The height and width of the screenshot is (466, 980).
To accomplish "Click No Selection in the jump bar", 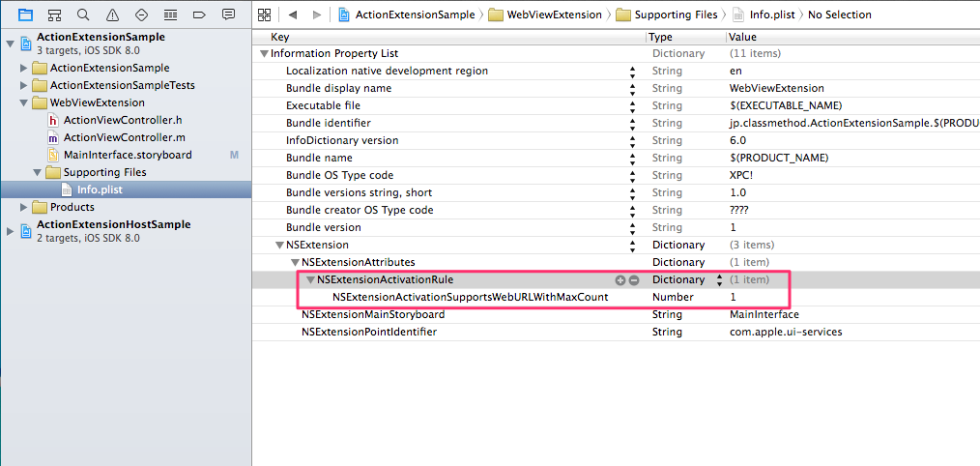I will [839, 15].
